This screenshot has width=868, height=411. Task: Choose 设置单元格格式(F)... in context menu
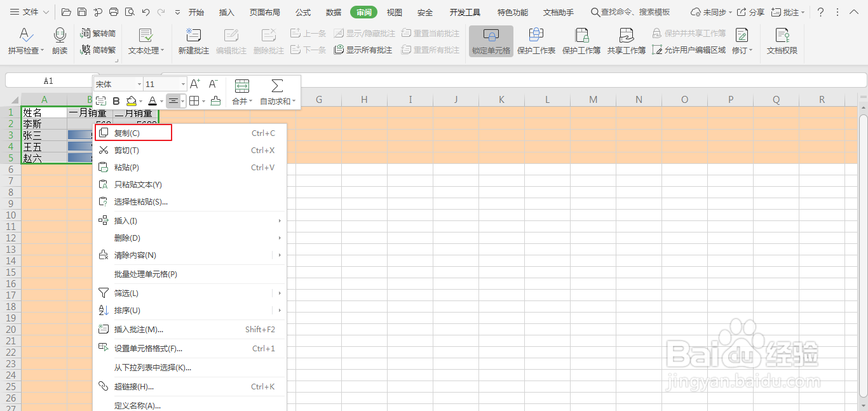coord(189,349)
